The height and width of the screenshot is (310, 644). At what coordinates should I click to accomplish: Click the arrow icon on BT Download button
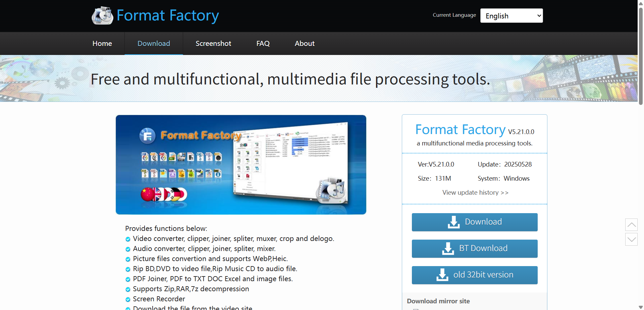point(448,248)
